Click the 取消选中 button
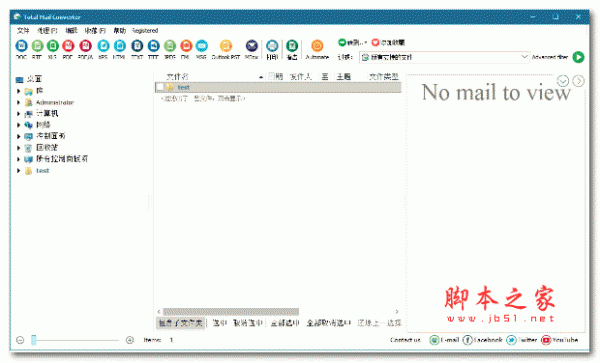600x363 pixels. pos(248,323)
